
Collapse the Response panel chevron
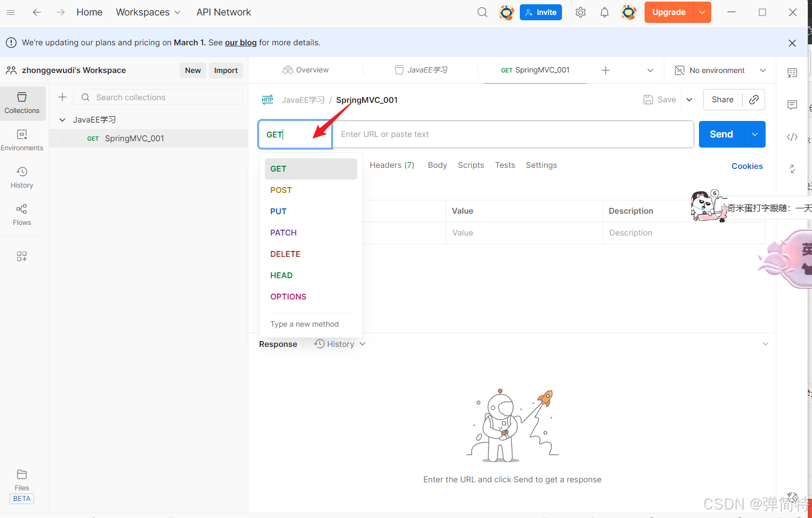pyautogui.click(x=766, y=344)
